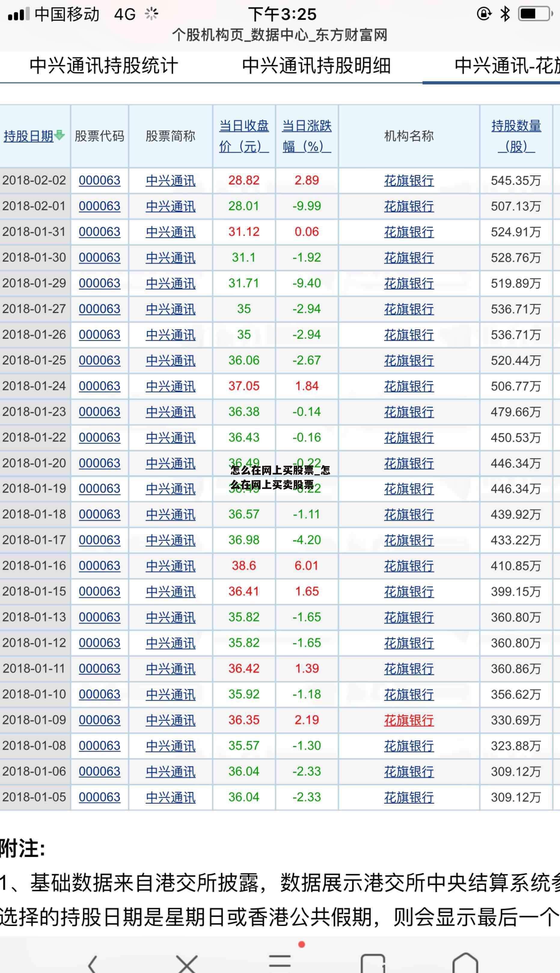Image resolution: width=560 pixels, height=973 pixels.
Task: Select the closing price 37.05
Action: [244, 386]
